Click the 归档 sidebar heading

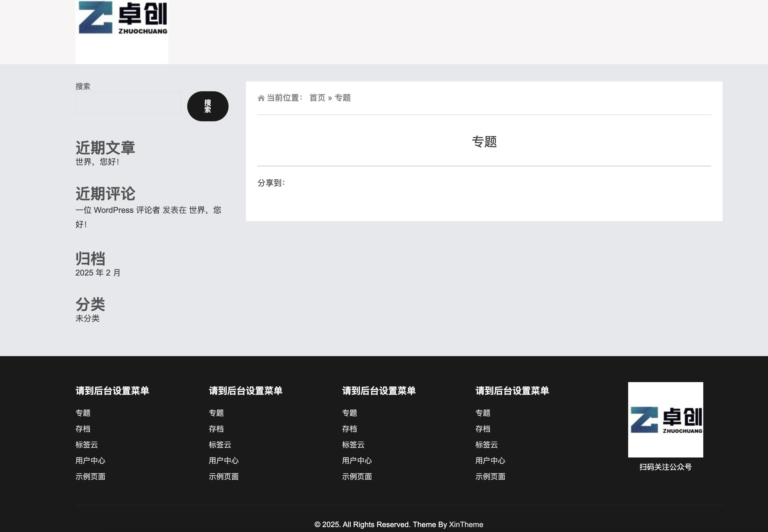click(x=90, y=259)
